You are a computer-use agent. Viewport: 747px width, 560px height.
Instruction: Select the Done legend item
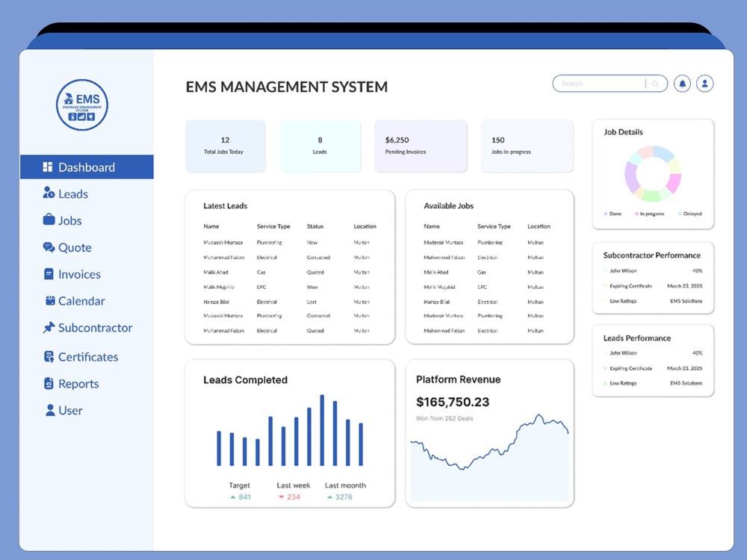click(613, 214)
